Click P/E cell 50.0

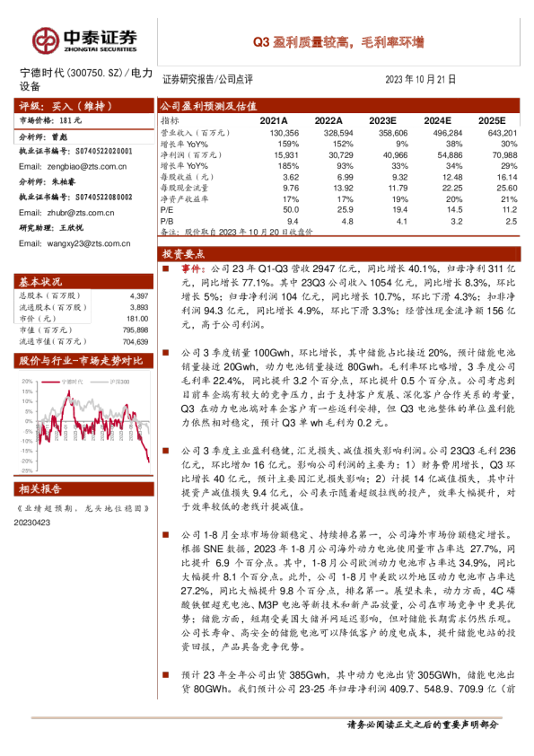pyautogui.click(x=291, y=210)
